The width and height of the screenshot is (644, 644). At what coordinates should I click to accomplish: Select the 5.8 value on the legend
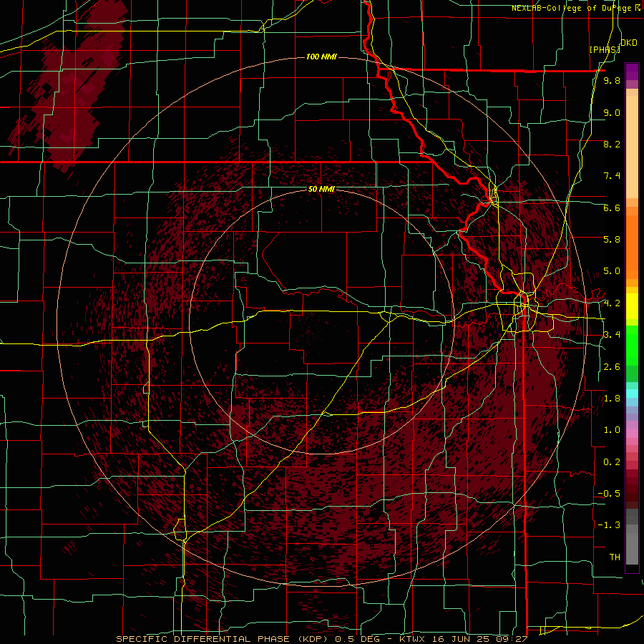click(x=612, y=240)
